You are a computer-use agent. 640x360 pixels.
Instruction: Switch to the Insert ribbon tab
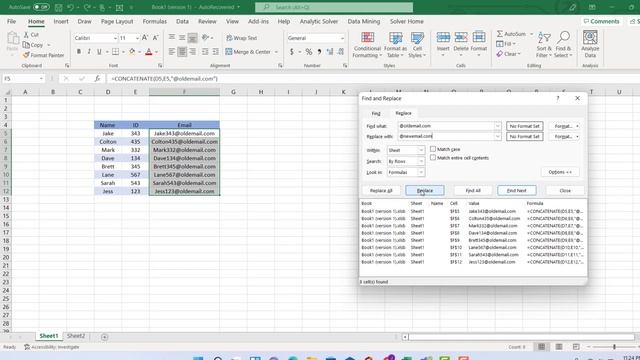pyautogui.click(x=61, y=21)
